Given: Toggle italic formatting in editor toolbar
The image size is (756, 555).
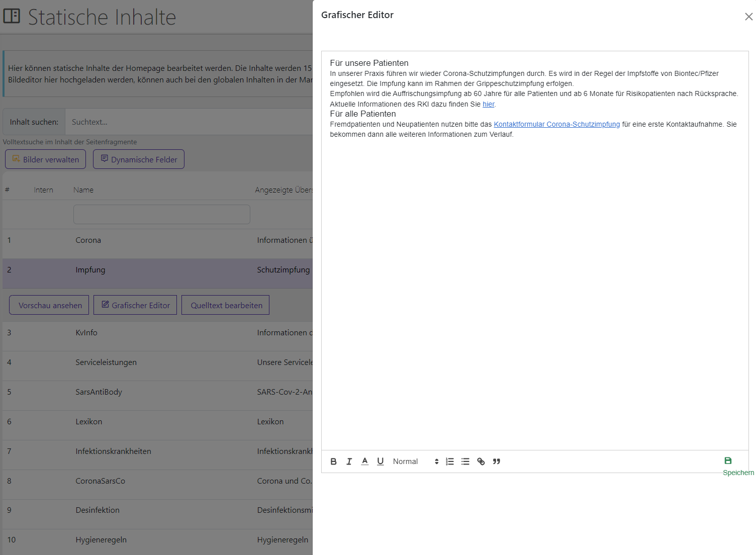Looking at the screenshot, I should (349, 461).
